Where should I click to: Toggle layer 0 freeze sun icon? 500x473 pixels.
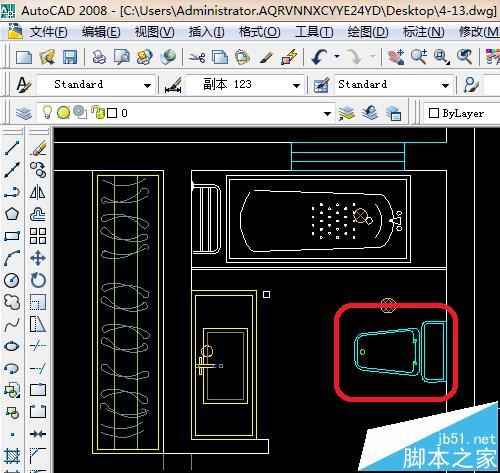[x=63, y=113]
